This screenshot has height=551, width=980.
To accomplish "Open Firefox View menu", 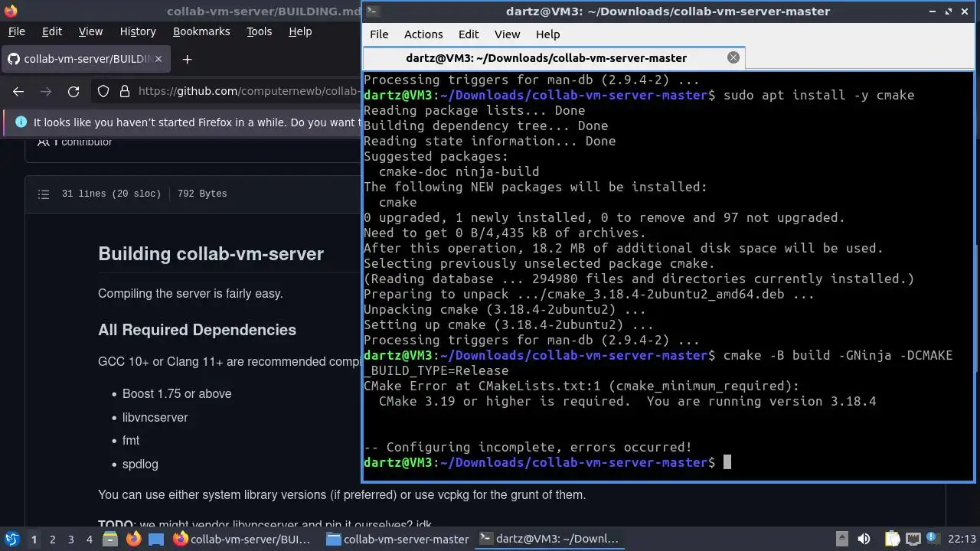I will pos(90,31).
